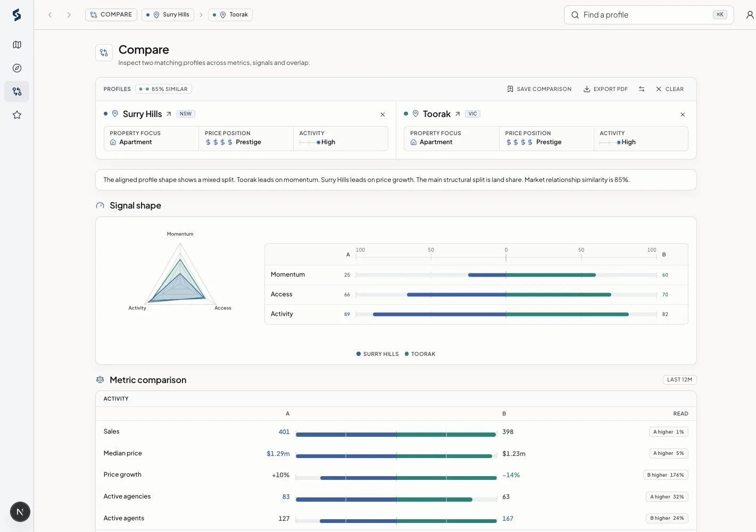Click the Toorak profile title
This screenshot has width=756, height=532.
coord(437,114)
